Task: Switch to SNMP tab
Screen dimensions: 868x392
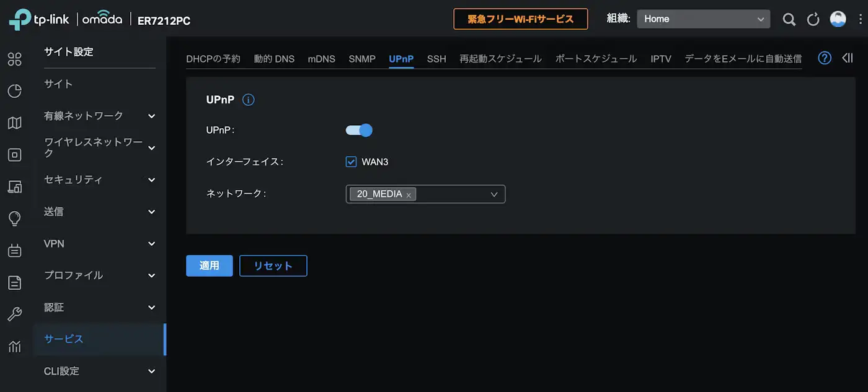Action: pos(362,58)
